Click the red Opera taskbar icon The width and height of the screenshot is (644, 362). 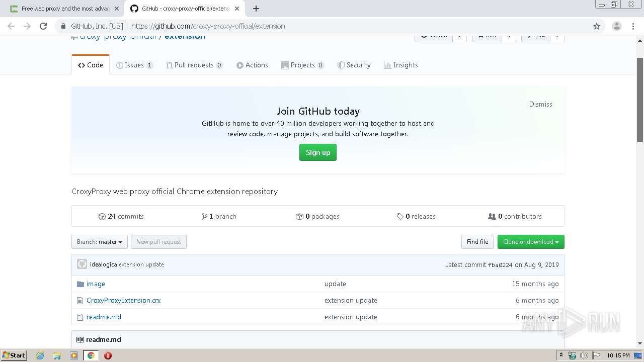pyautogui.click(x=108, y=355)
